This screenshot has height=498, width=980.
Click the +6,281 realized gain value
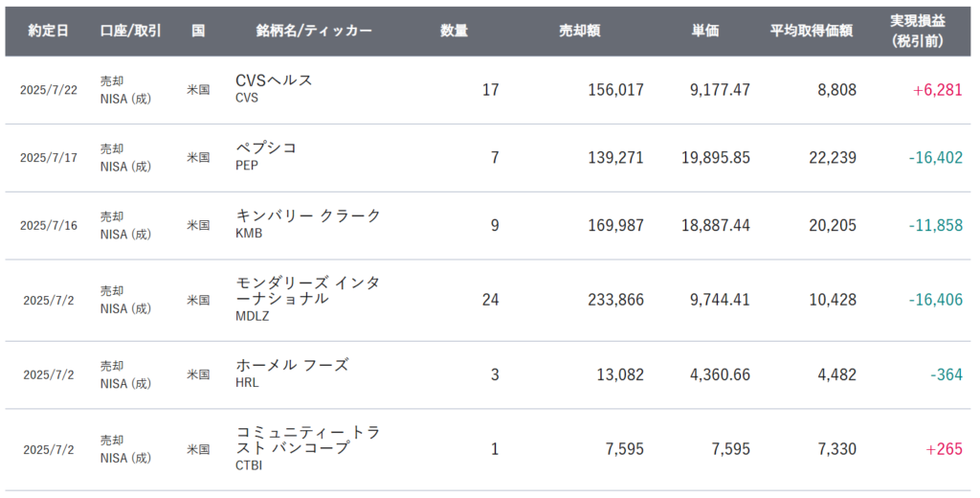coord(937,90)
